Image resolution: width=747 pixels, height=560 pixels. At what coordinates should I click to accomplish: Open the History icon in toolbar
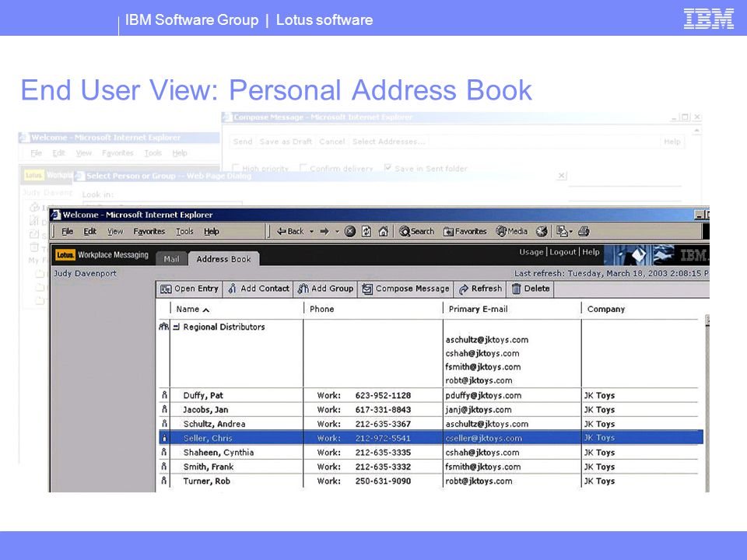tap(542, 232)
